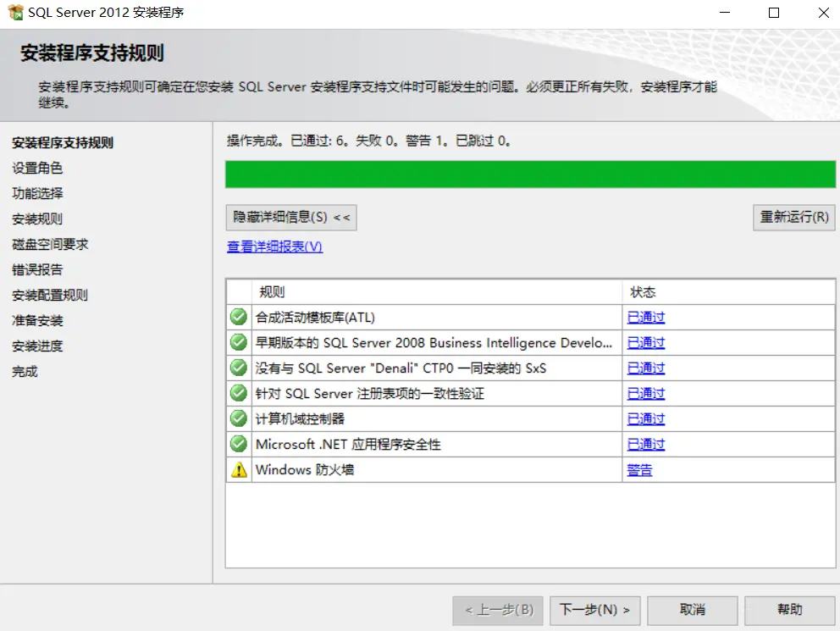Maximize the installer window
Image resolution: width=840 pixels, height=631 pixels.
774,13
